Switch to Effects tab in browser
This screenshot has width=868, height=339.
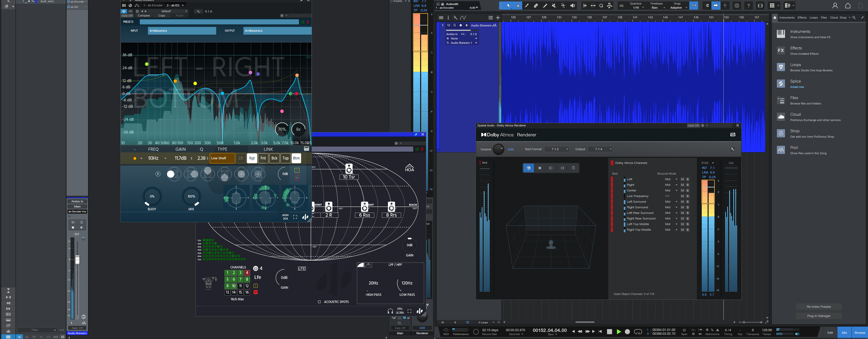(x=802, y=17)
